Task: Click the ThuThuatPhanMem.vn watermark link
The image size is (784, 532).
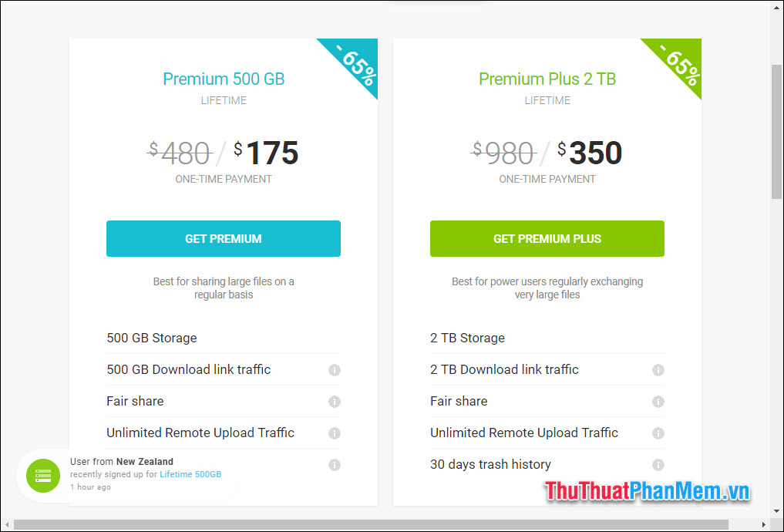Action: point(648,491)
